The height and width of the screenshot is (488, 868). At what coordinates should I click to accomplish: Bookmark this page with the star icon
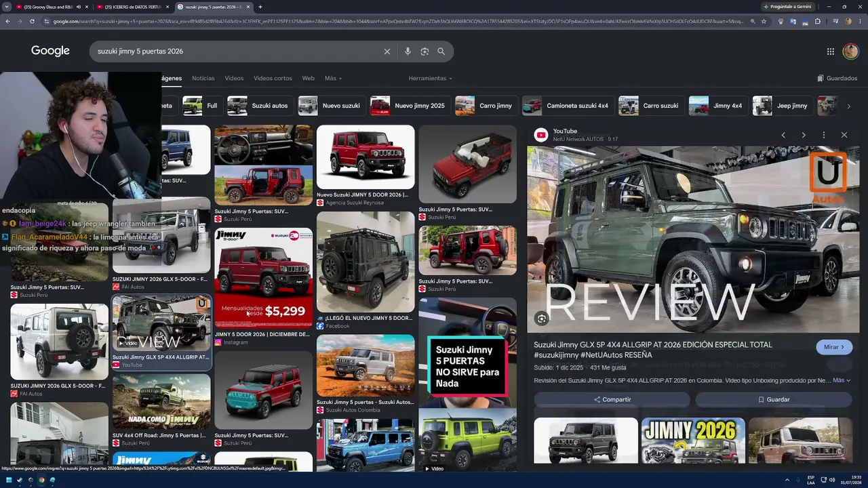click(x=764, y=21)
